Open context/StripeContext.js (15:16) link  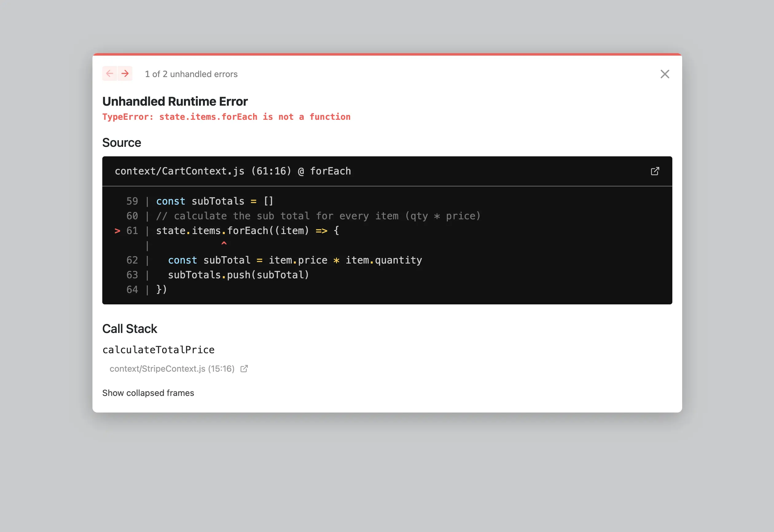[x=172, y=369]
